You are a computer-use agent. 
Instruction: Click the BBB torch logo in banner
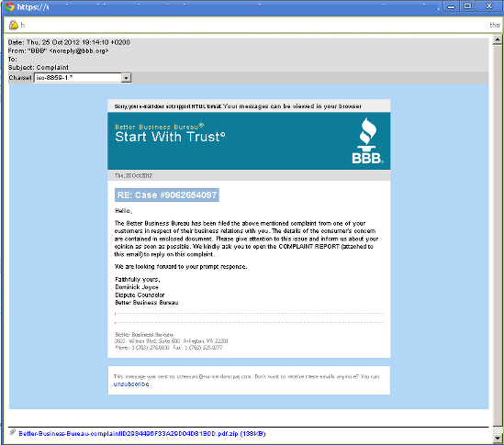click(367, 140)
